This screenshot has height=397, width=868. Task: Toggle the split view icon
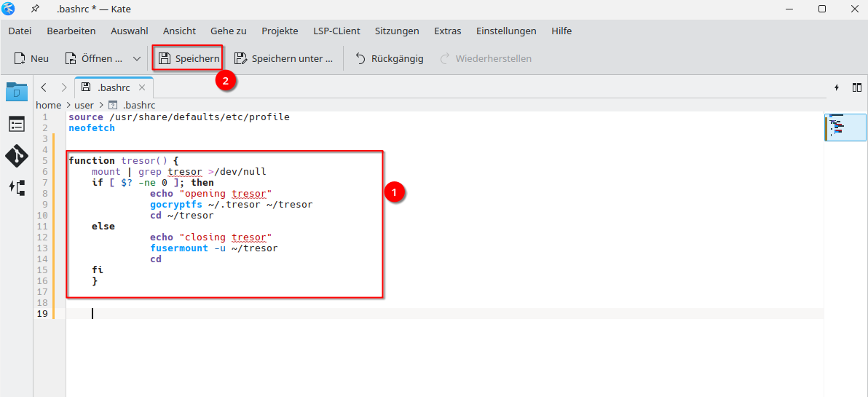[857, 87]
